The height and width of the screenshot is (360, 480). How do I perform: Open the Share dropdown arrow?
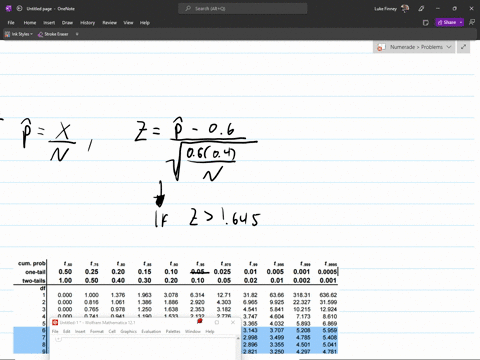[461, 22]
